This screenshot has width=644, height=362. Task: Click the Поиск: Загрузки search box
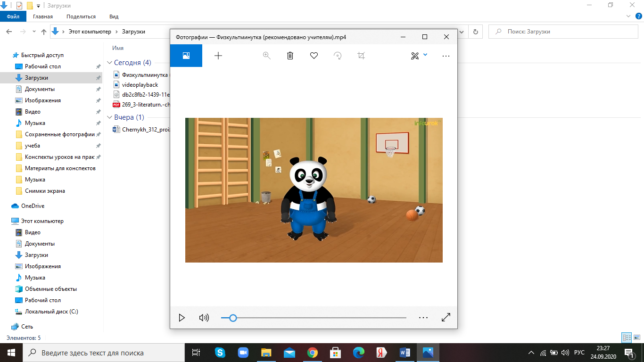point(563,32)
